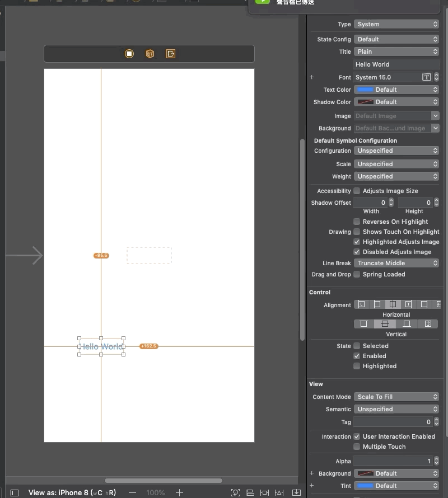Click the Exit icon in scene dock
This screenshot has width=448, height=498.
coord(171,54)
